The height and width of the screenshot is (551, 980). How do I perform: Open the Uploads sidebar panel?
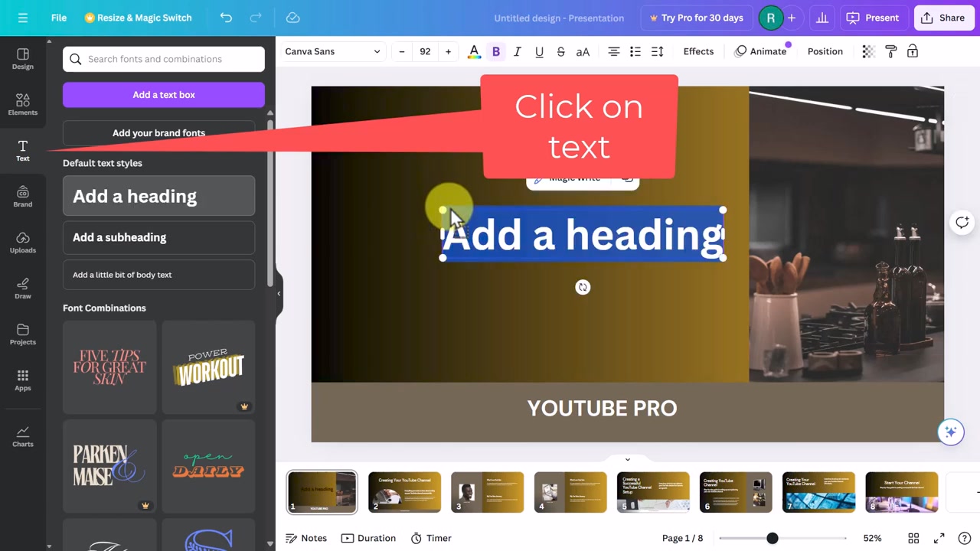(23, 243)
